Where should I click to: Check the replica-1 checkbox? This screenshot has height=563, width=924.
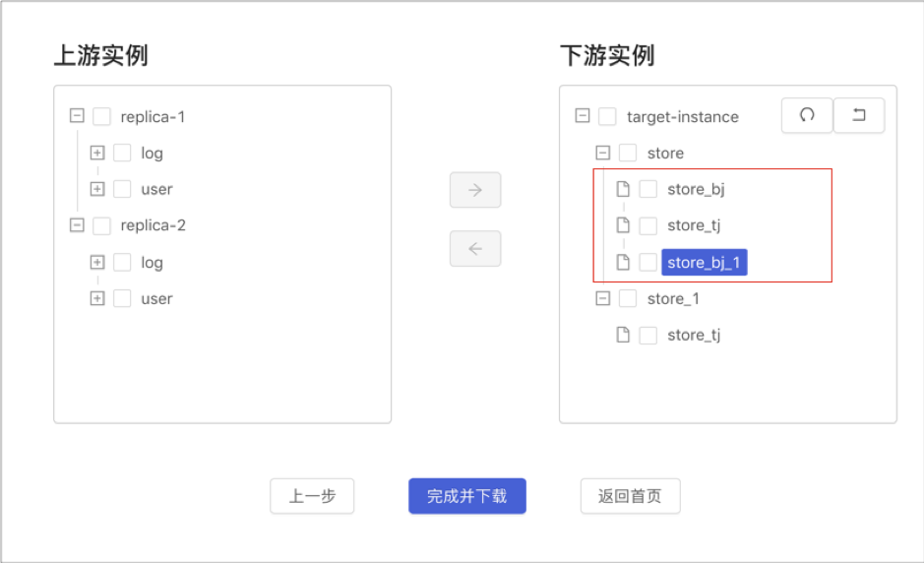click(x=101, y=116)
